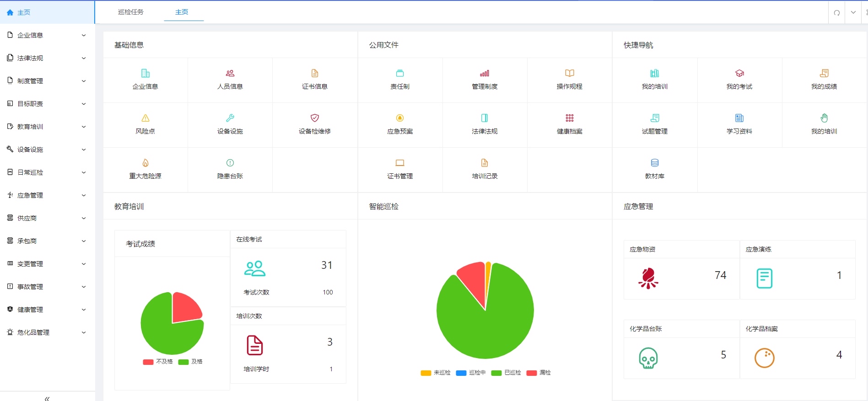Click the refresh icon in the tab bar
The width and height of the screenshot is (868, 401).
click(x=837, y=13)
